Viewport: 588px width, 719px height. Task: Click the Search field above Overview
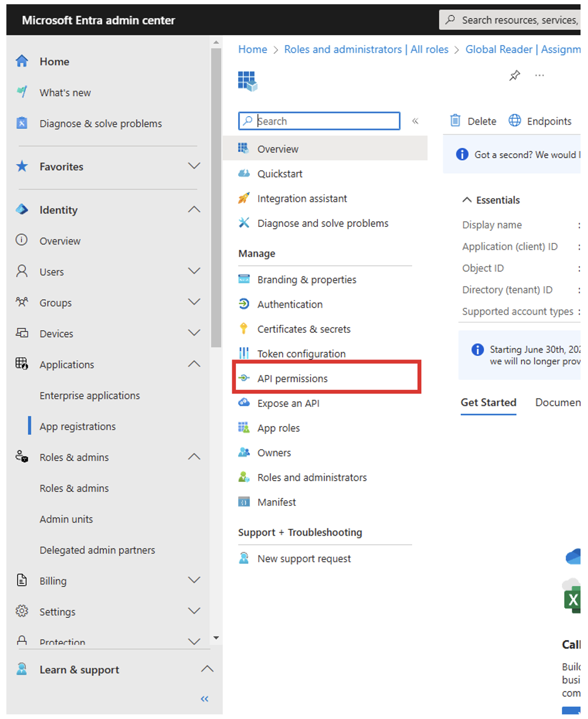coord(318,121)
